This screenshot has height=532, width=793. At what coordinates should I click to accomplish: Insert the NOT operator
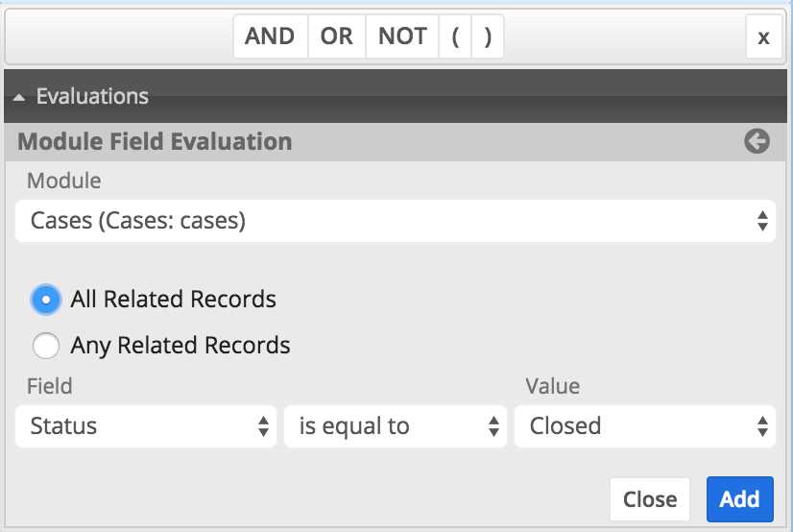pyautogui.click(x=402, y=37)
